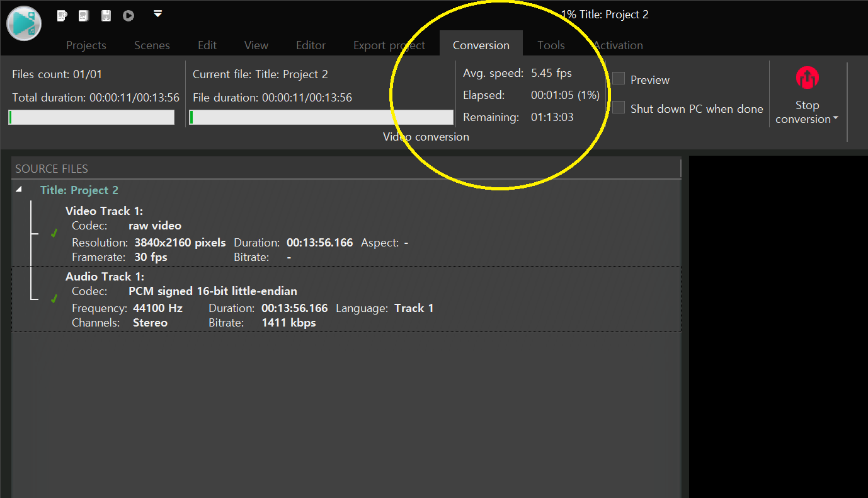Open the Tools tab
Image resolution: width=868 pixels, height=498 pixels.
(551, 45)
